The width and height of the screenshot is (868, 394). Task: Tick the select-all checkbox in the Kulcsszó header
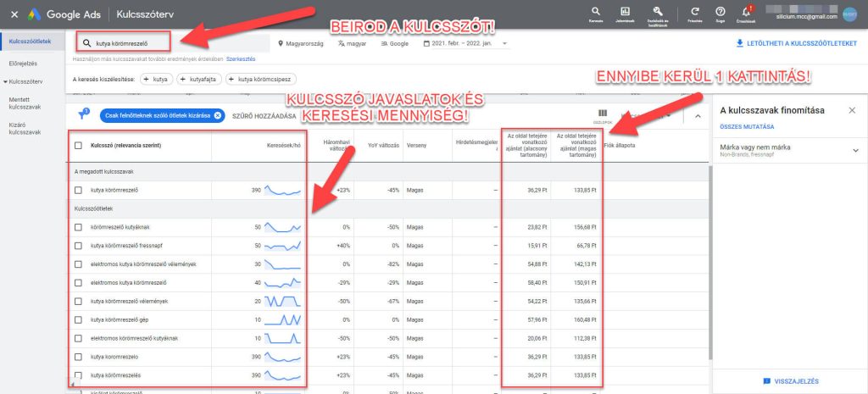tap(79, 146)
